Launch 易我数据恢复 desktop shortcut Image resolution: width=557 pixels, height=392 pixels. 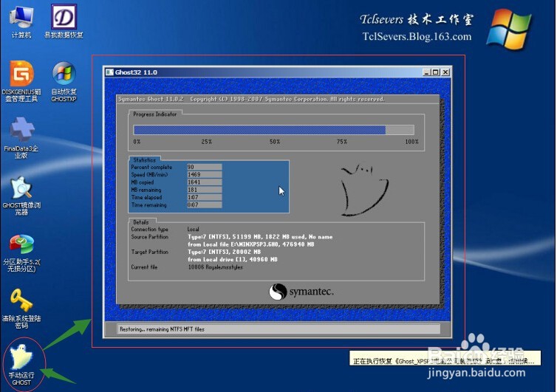tap(64, 21)
